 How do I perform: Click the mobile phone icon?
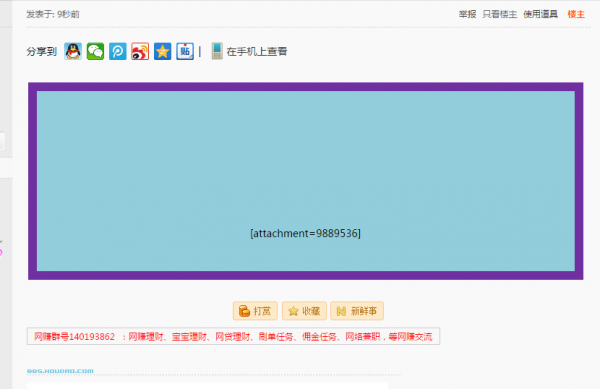click(x=217, y=51)
